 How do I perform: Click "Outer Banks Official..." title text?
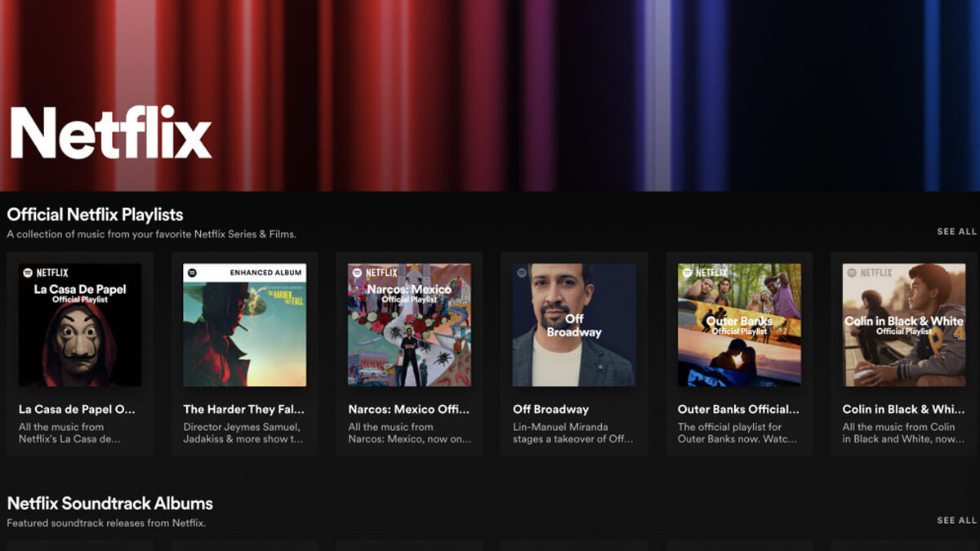[x=738, y=410]
